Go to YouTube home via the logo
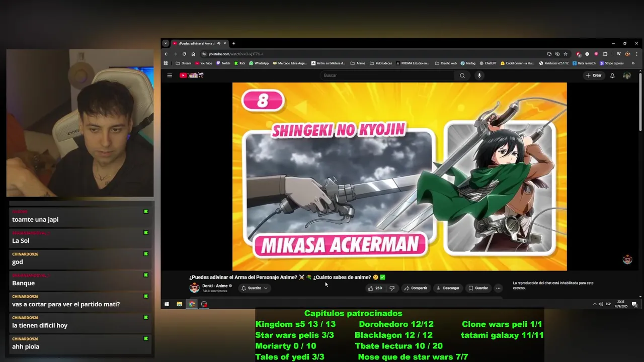This screenshot has width=644, height=362. 191,75
